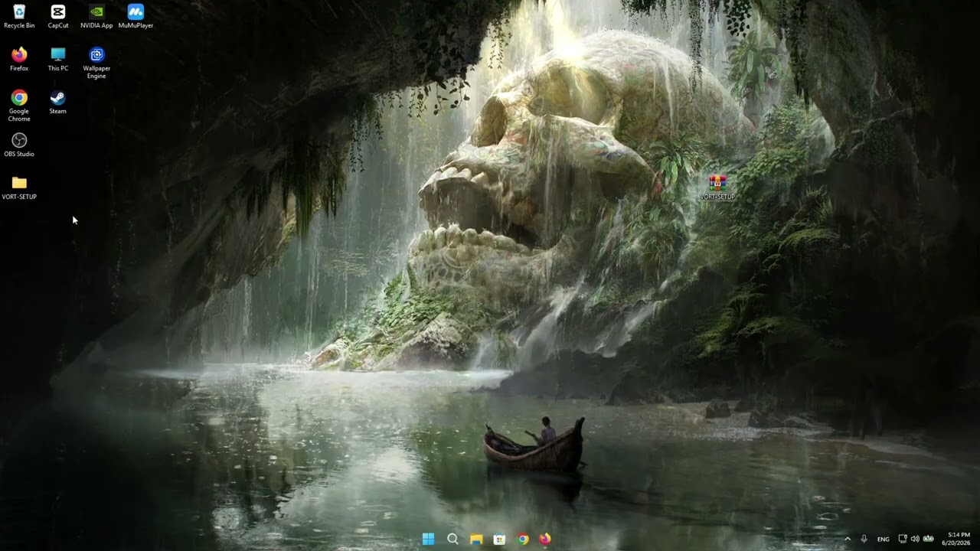Viewport: 980px width, 551px height.
Task: Select the Recycle Bin desktop icon
Action: pyautogui.click(x=19, y=16)
